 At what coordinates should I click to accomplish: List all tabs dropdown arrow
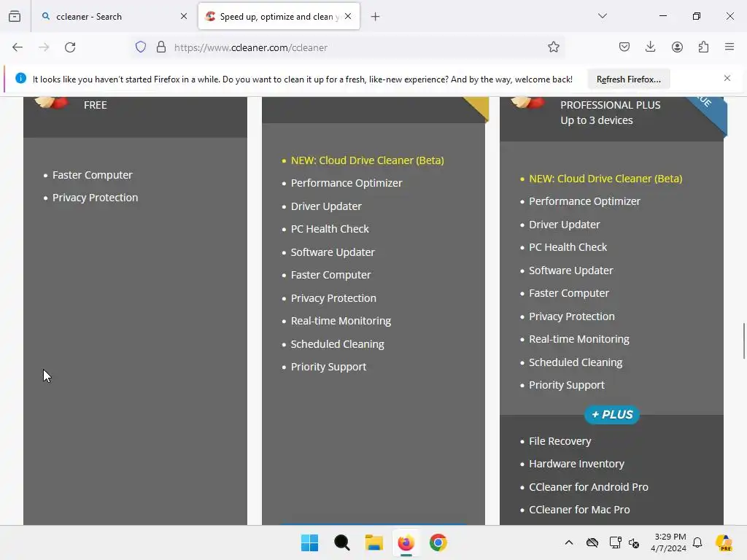pos(602,16)
